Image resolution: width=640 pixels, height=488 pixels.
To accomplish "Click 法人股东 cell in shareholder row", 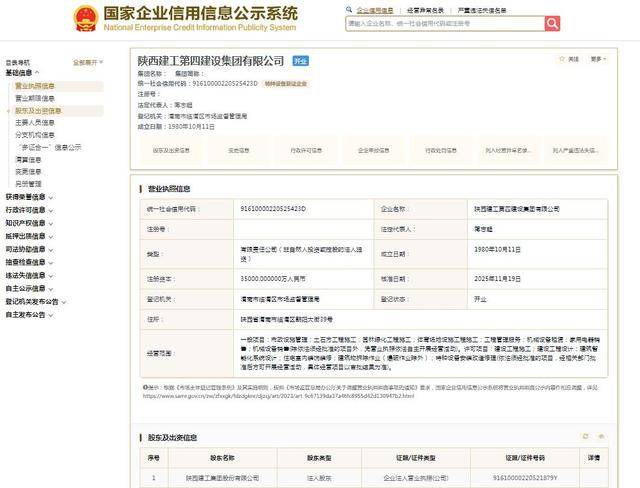I will [x=319, y=478].
